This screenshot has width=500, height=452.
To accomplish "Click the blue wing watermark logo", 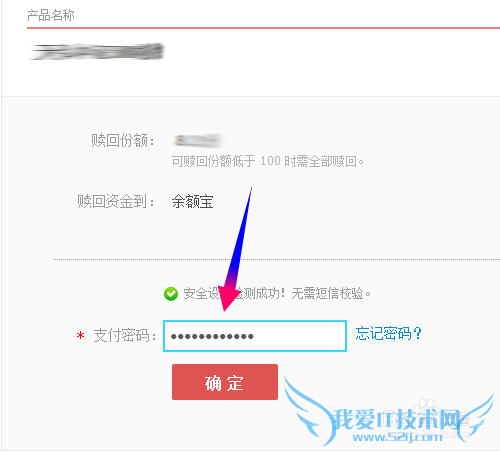I will 388,412.
